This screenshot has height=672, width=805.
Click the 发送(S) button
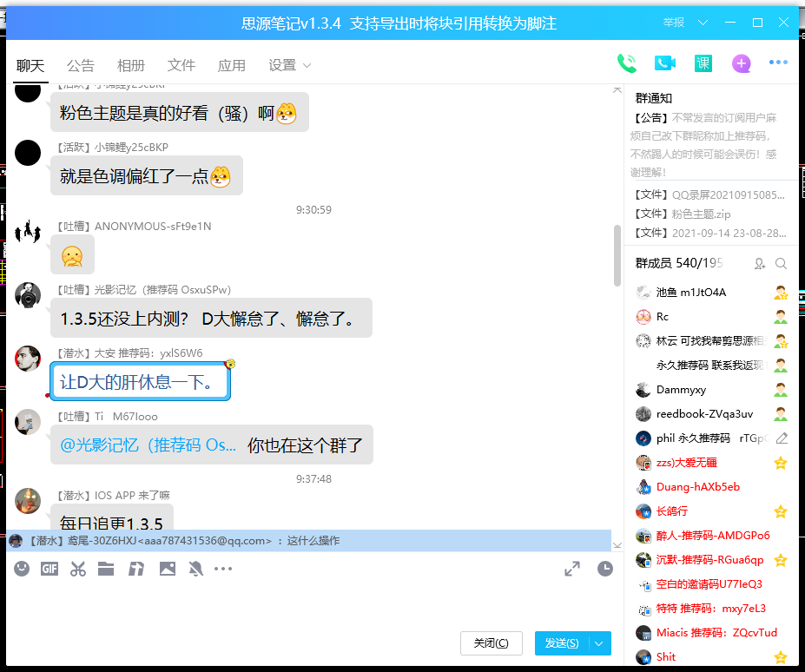(x=562, y=643)
